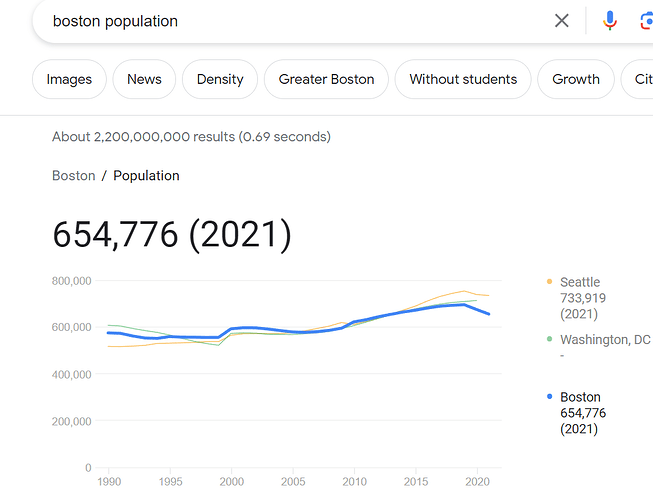Open the Washington, DC legend entry
This screenshot has width=653, height=500.
click(605, 340)
